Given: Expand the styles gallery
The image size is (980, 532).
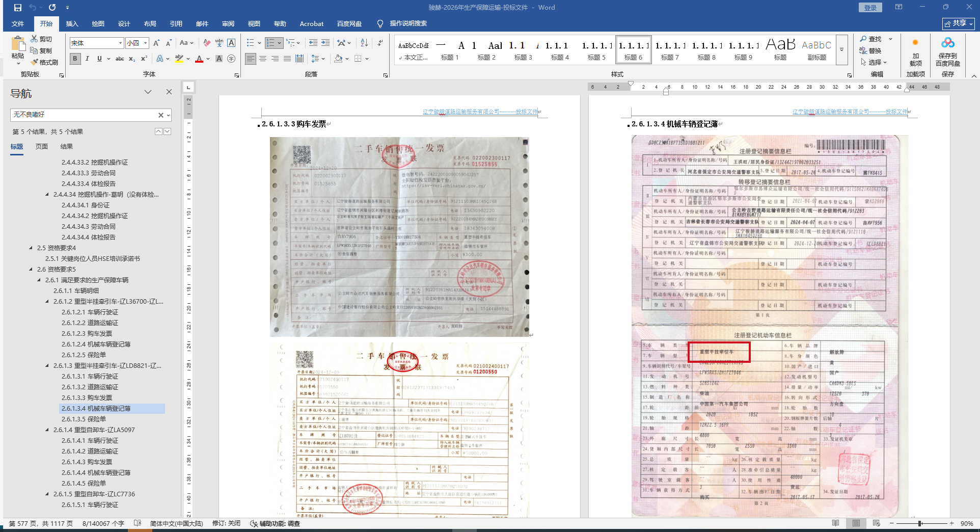Looking at the screenshot, I should 841,49.
